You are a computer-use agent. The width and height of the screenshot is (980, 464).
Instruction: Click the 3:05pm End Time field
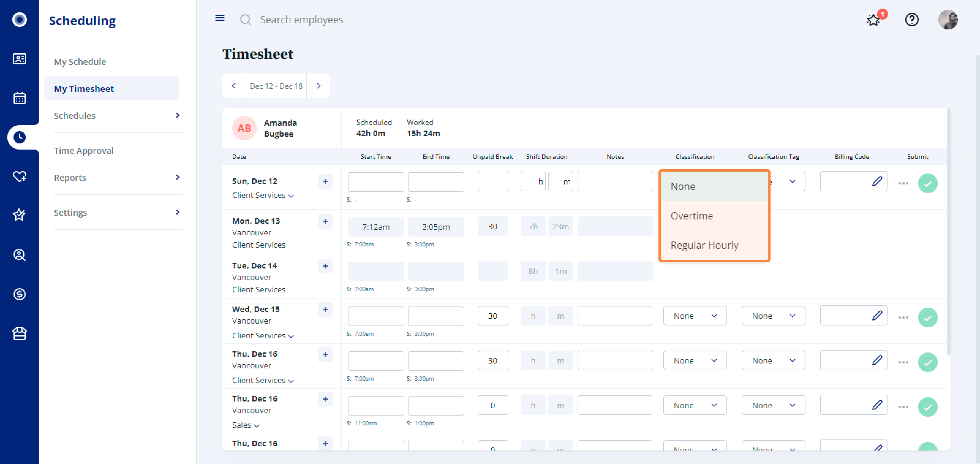[x=435, y=227]
